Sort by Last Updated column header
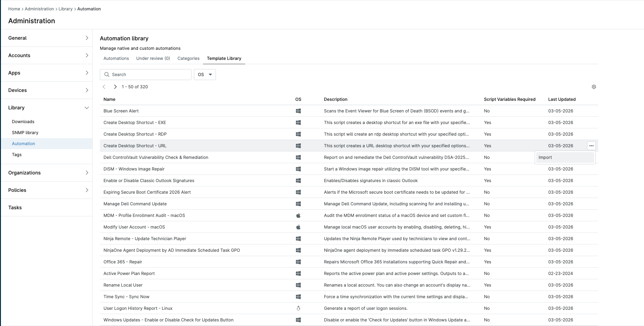This screenshot has height=326, width=644. click(562, 99)
